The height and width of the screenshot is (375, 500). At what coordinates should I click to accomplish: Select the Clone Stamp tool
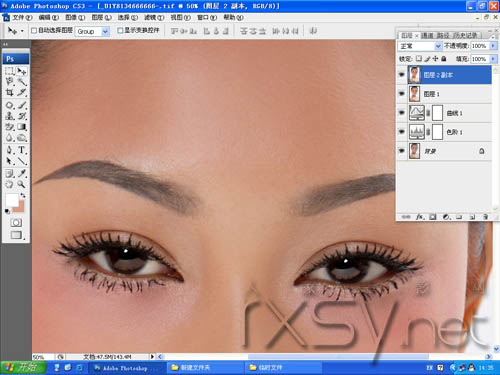(10, 116)
